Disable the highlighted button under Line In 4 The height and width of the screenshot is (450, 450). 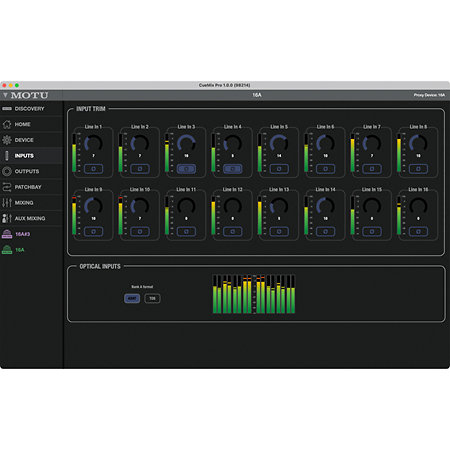click(233, 169)
